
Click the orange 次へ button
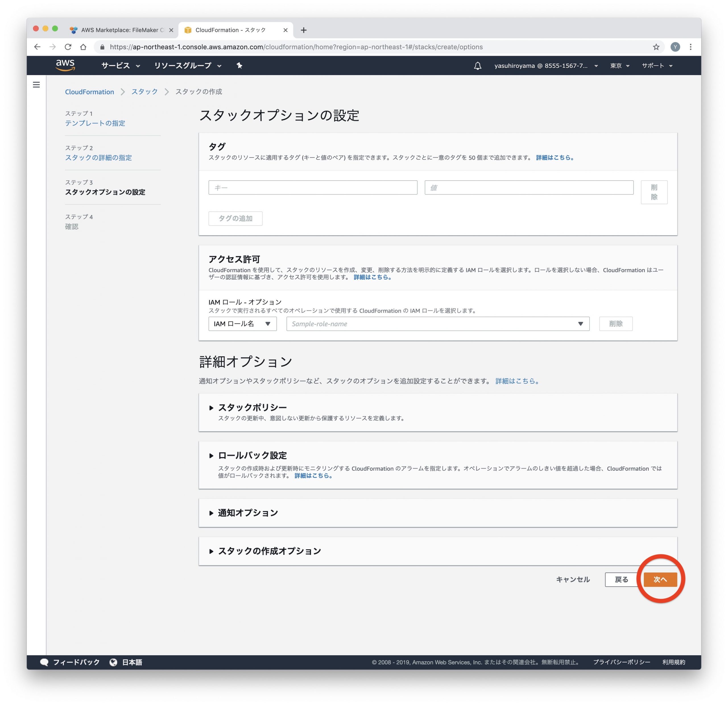[660, 579]
